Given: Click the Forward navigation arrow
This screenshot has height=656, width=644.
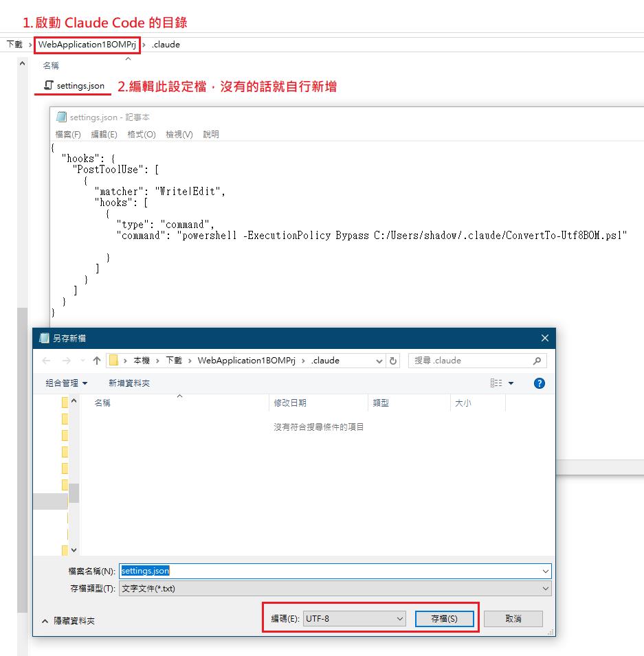Looking at the screenshot, I should click(x=66, y=361).
